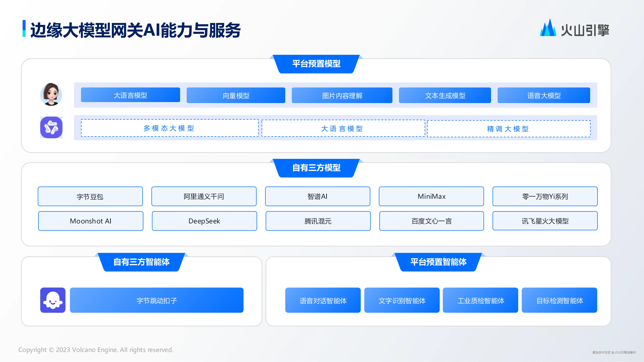Click the dashed 多模态大模型 box
The height and width of the screenshot is (362, 644).
point(170,128)
